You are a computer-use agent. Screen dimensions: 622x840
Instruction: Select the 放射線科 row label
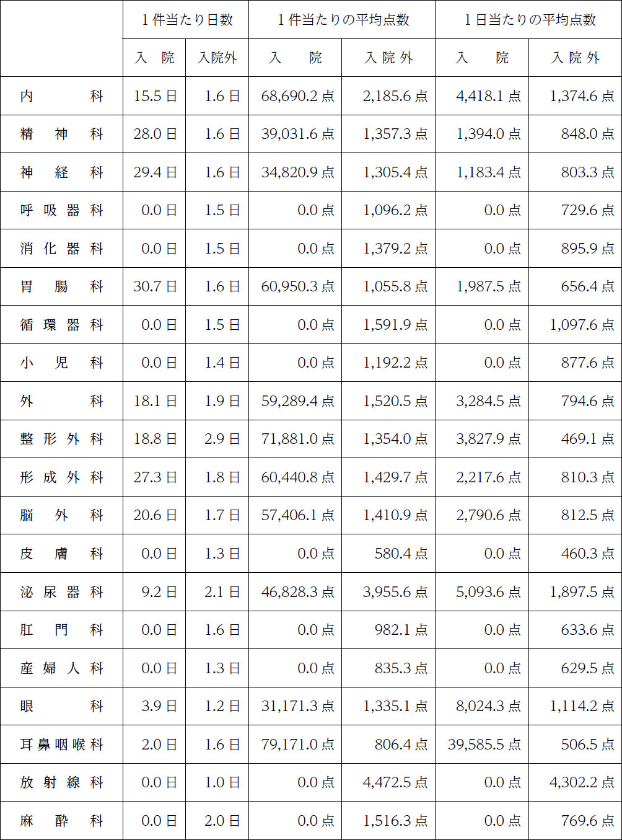(61, 782)
